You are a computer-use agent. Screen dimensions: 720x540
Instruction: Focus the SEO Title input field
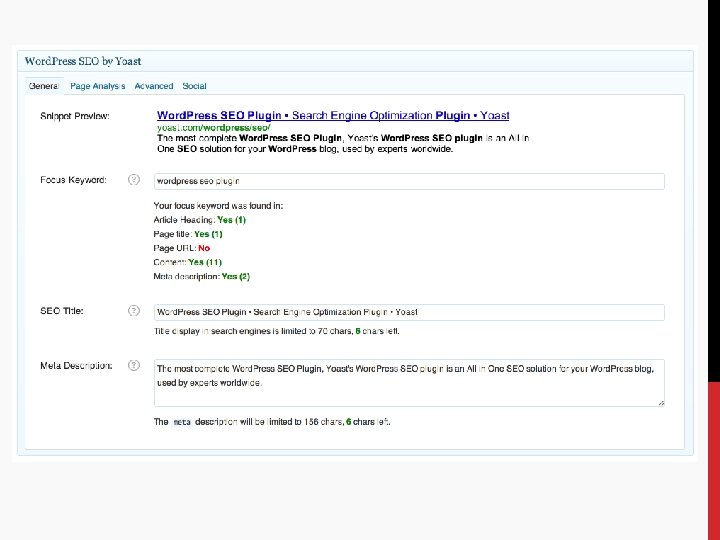[x=409, y=312]
